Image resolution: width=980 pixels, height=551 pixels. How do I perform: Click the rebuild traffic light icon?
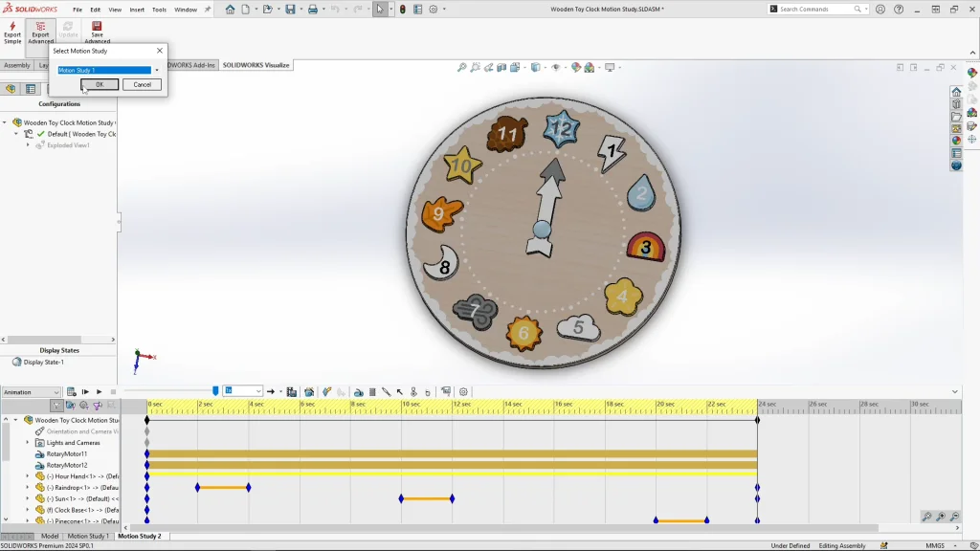tap(402, 10)
